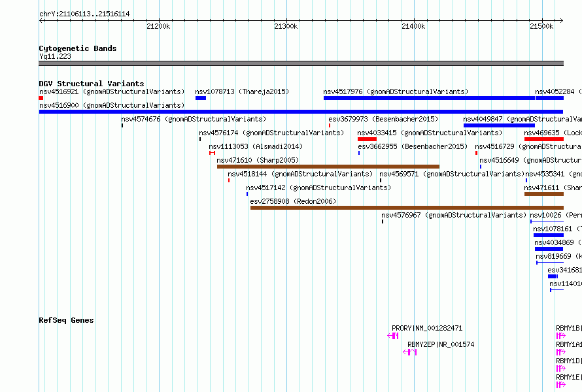Select the brown nsv471611 variant bar
This screenshot has width=582, height=392.
pyautogui.click(x=544, y=194)
